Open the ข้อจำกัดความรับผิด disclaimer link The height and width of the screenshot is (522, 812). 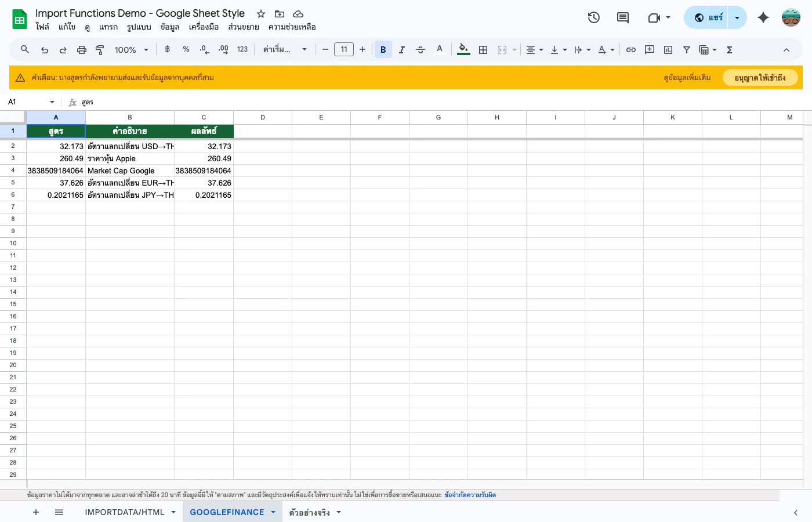pos(470,495)
